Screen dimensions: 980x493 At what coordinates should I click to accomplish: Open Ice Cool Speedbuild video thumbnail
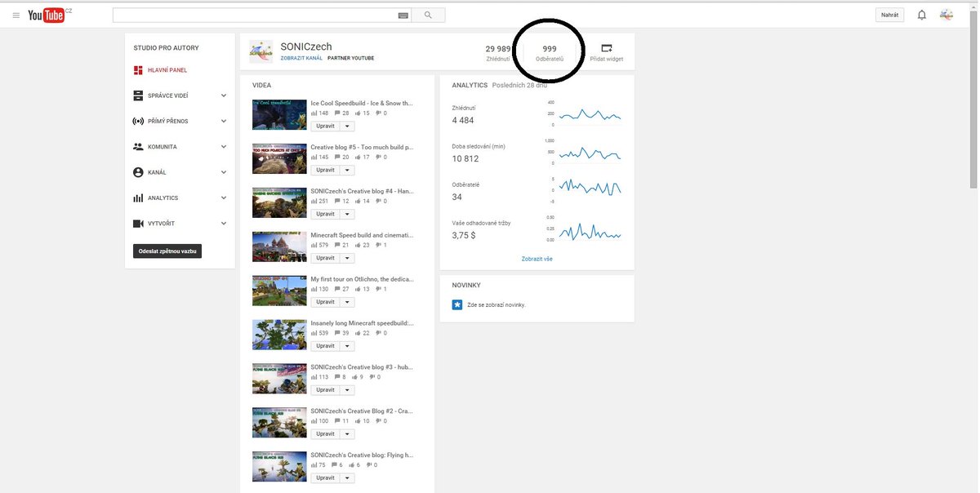[x=279, y=114]
